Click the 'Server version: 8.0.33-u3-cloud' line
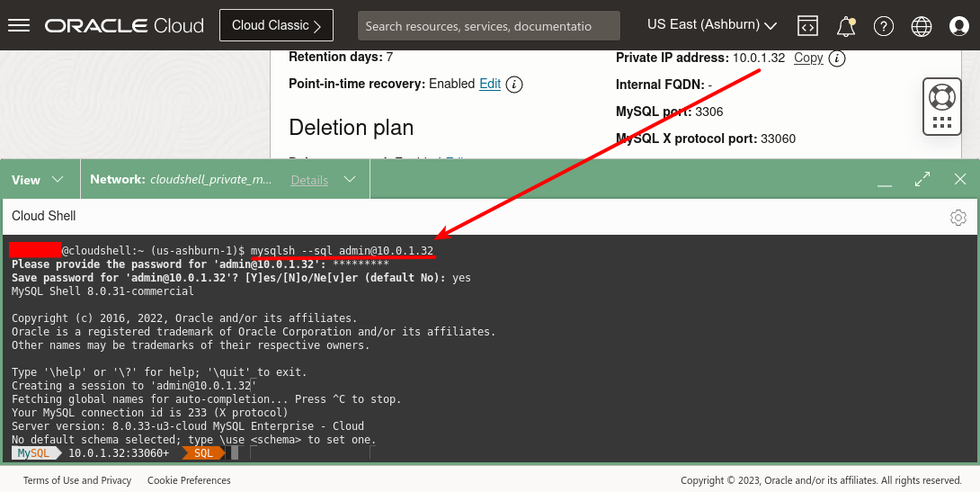Viewport: 980px width, 492px height. (188, 426)
